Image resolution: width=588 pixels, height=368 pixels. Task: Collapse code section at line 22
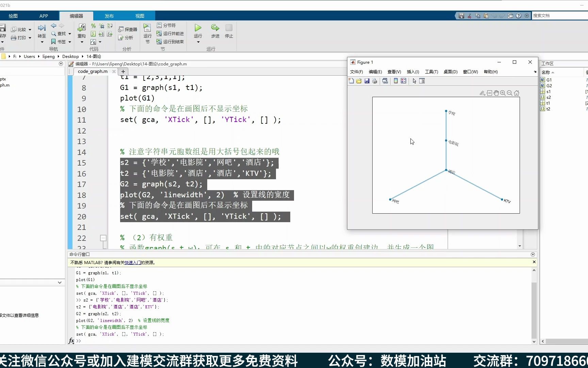point(103,238)
